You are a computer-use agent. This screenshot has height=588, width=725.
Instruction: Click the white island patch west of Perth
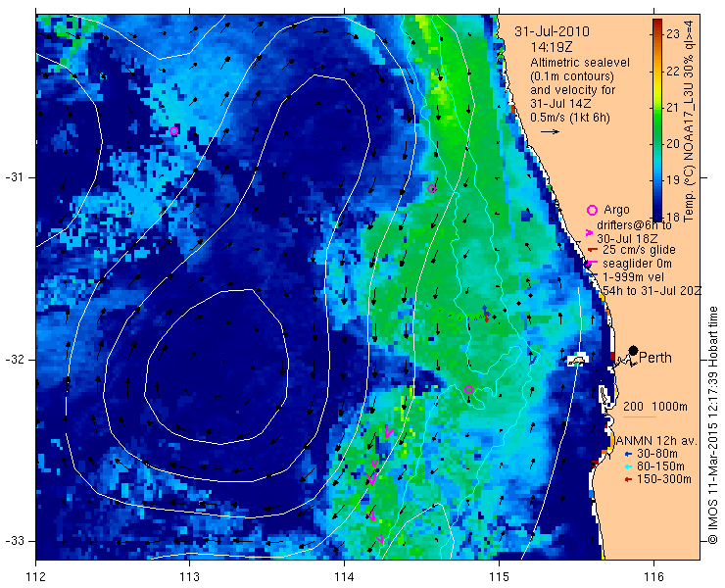pyautogui.click(x=577, y=360)
